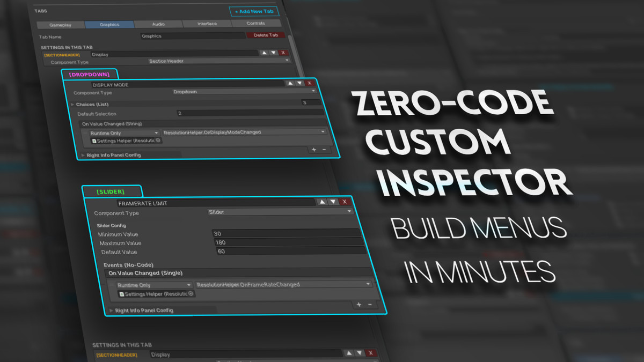Open Runtime Only dropdown in DISPLAY MODE event
Viewport: 644px width, 362px height.
pos(125,132)
